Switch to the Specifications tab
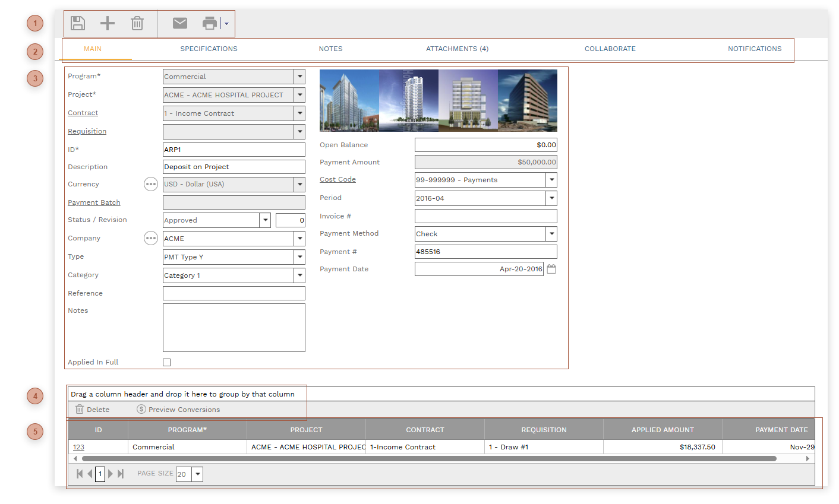This screenshot has width=839, height=504. [209, 49]
